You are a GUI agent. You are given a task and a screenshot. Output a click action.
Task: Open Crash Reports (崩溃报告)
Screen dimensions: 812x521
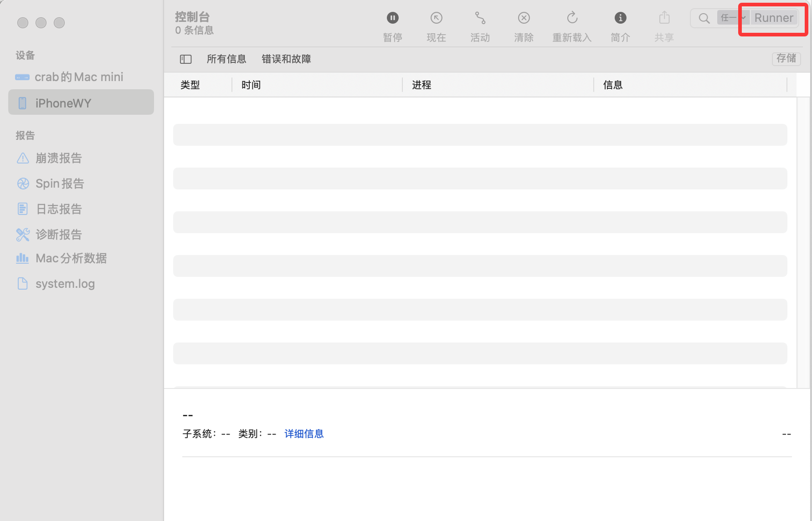(x=58, y=158)
